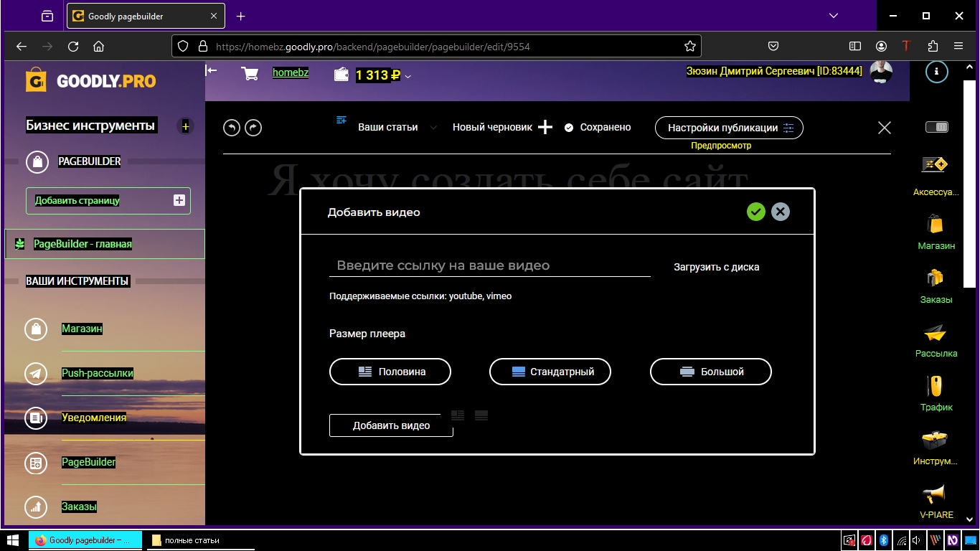Open the Заказы boxes icon in right panel
Viewport: 980px width, 551px height.
click(x=935, y=277)
